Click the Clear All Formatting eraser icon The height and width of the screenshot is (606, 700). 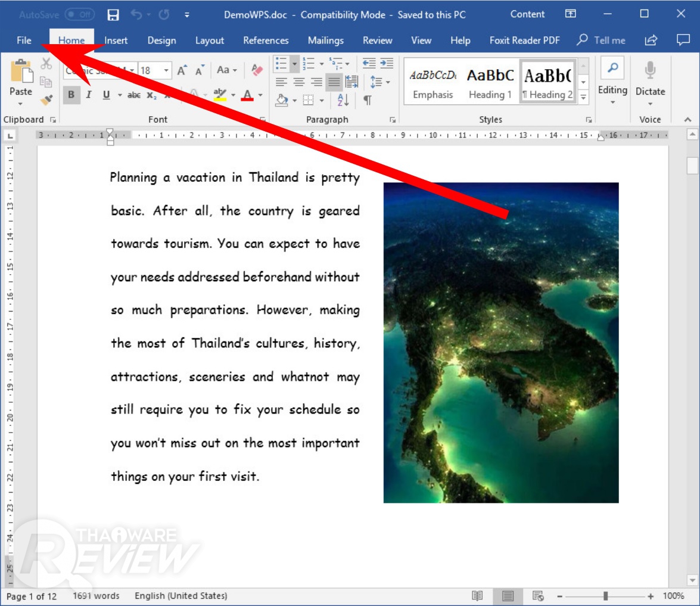(257, 70)
